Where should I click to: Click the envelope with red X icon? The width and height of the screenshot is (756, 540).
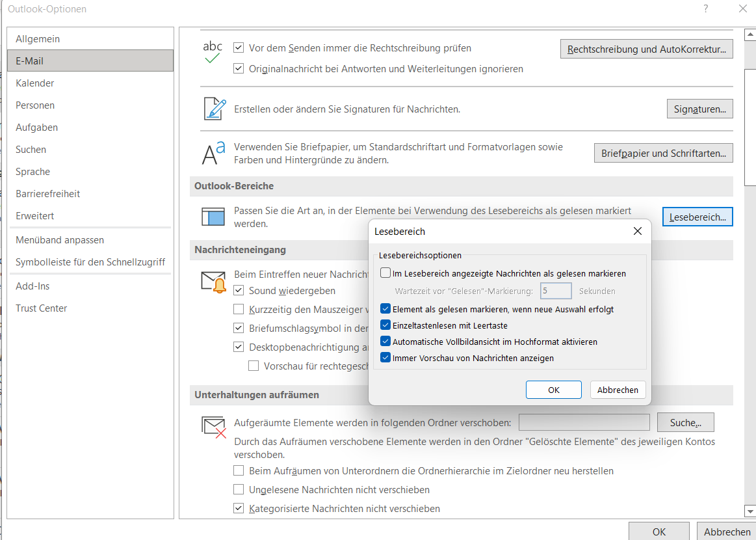click(214, 427)
